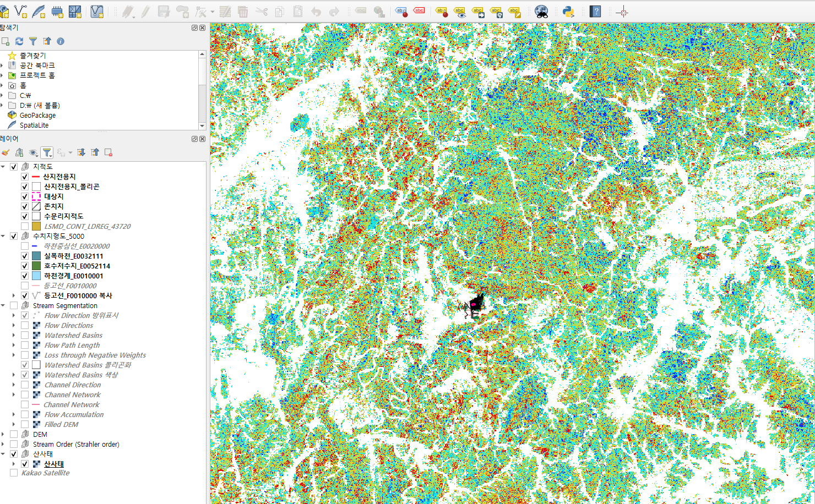Float the 레이어 layers panel
This screenshot has height=504, width=815.
point(194,139)
